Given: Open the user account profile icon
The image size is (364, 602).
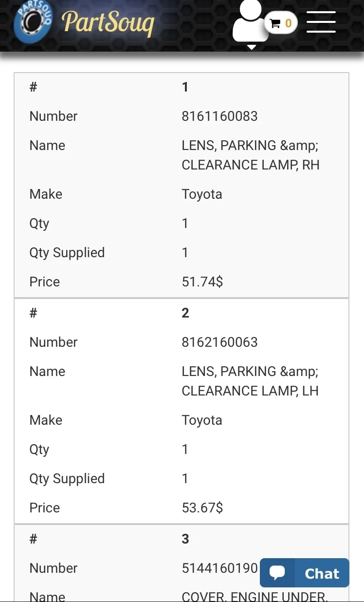Looking at the screenshot, I should pos(250,20).
